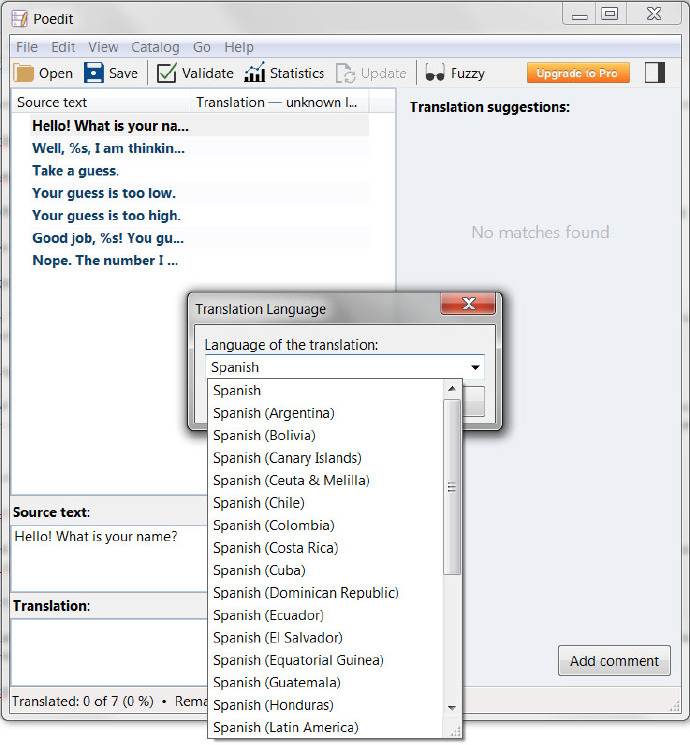Toggle the Fuzzy glasses icon
The image size is (690, 745).
tap(435, 73)
